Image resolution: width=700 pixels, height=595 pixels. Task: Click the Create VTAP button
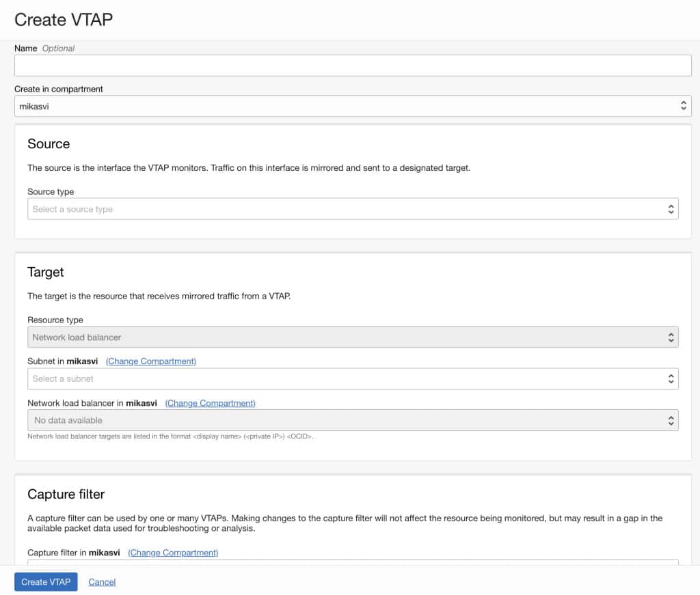(x=45, y=581)
